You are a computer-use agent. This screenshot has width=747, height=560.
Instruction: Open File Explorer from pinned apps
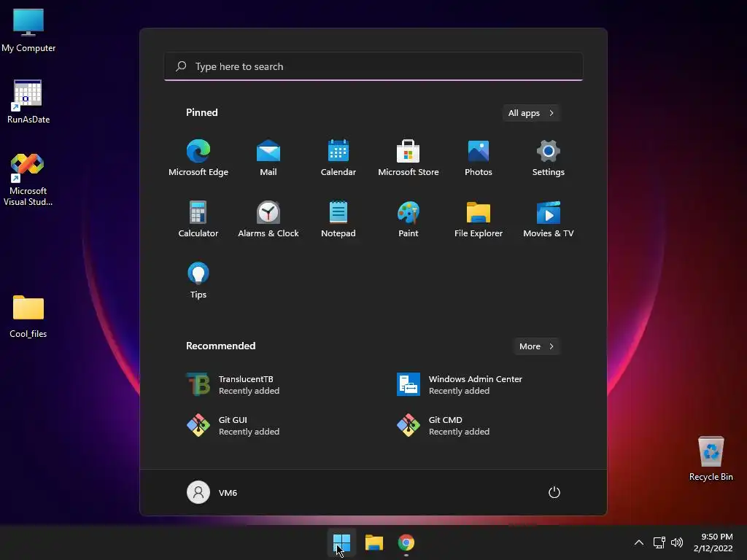[x=479, y=219]
